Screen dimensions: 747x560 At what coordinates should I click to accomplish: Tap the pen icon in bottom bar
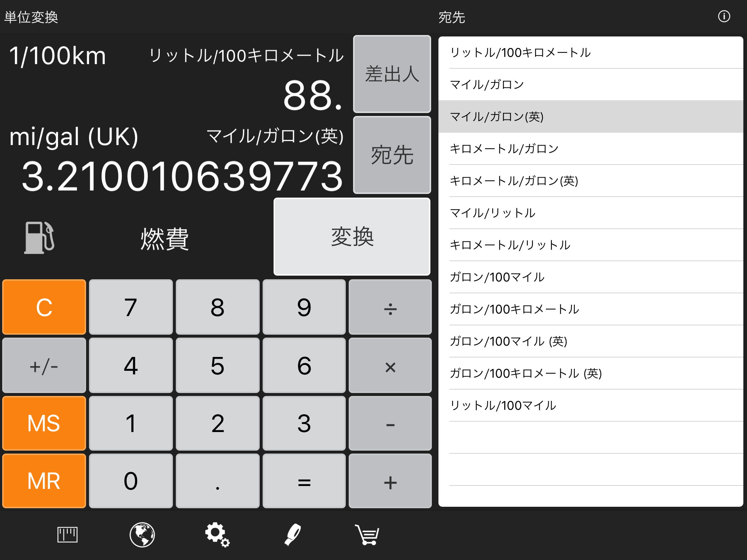tap(293, 535)
